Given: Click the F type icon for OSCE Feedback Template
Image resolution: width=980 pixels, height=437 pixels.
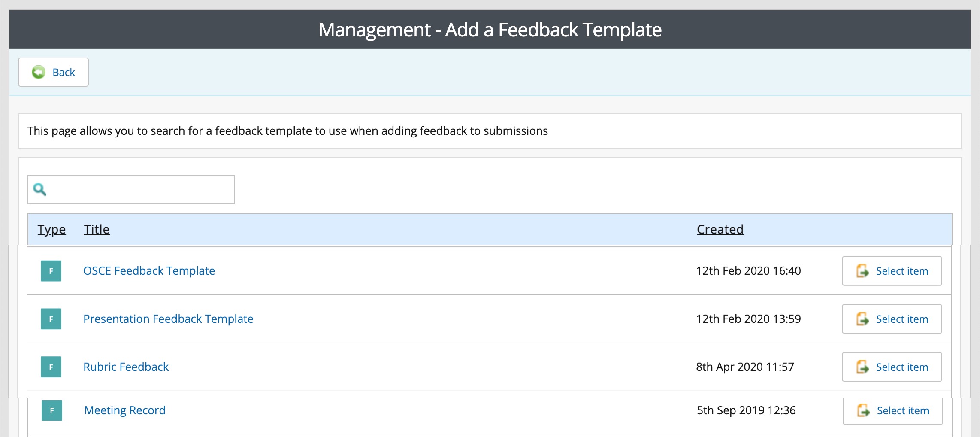Looking at the screenshot, I should click(51, 271).
